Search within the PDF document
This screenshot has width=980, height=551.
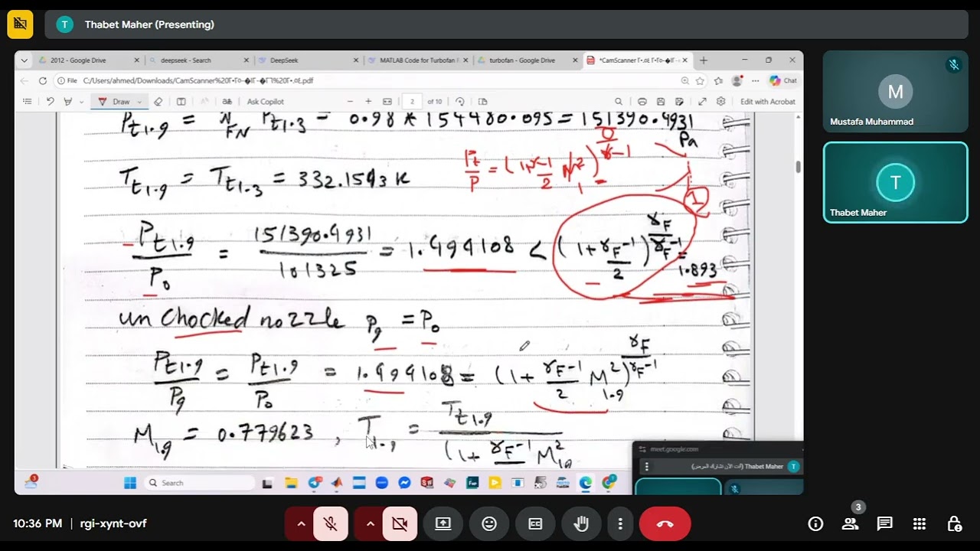click(x=619, y=101)
